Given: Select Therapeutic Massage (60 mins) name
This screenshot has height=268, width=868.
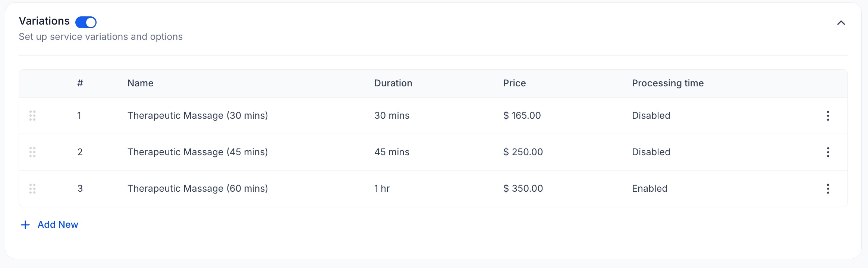Looking at the screenshot, I should tap(198, 188).
